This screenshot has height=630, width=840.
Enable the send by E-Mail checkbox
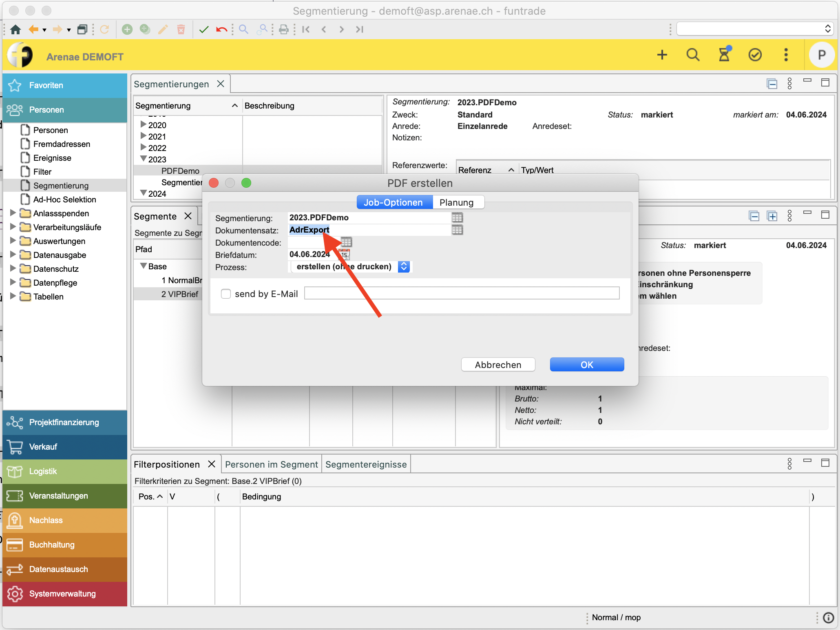[226, 294]
